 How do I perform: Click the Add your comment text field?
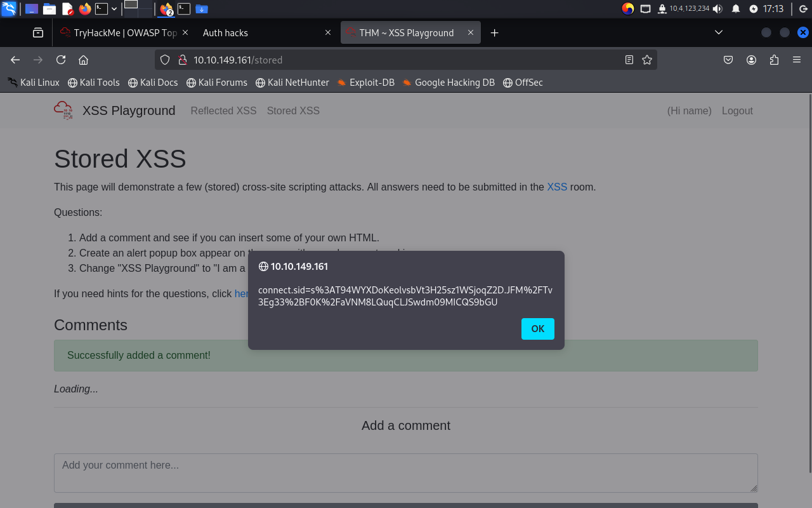406,472
